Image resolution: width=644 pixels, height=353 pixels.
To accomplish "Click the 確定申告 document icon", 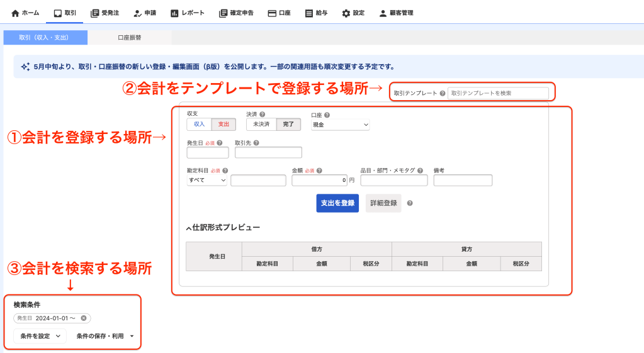I will 223,13.
